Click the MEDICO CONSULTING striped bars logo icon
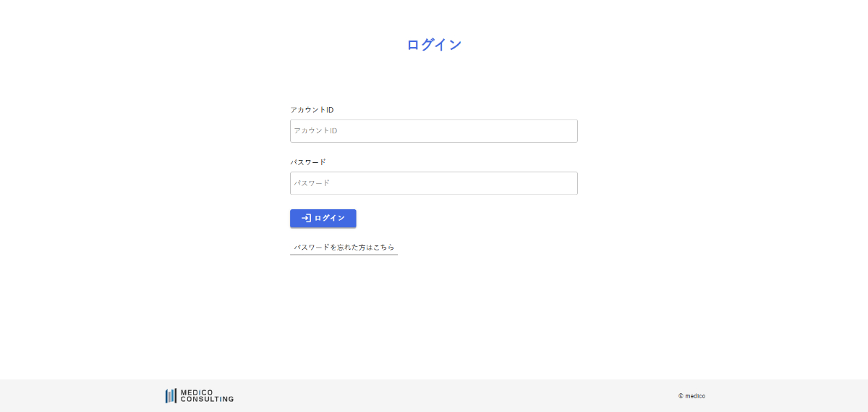The height and width of the screenshot is (412, 868). click(171, 396)
